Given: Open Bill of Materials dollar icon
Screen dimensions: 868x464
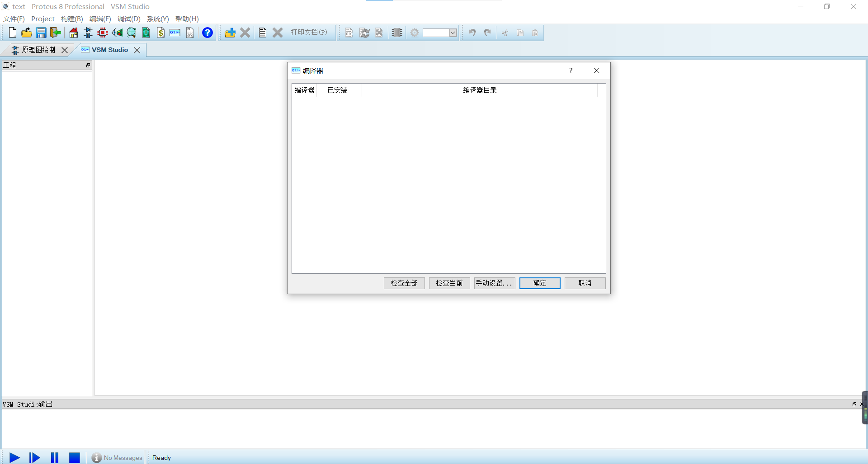Looking at the screenshot, I should click(x=160, y=33).
